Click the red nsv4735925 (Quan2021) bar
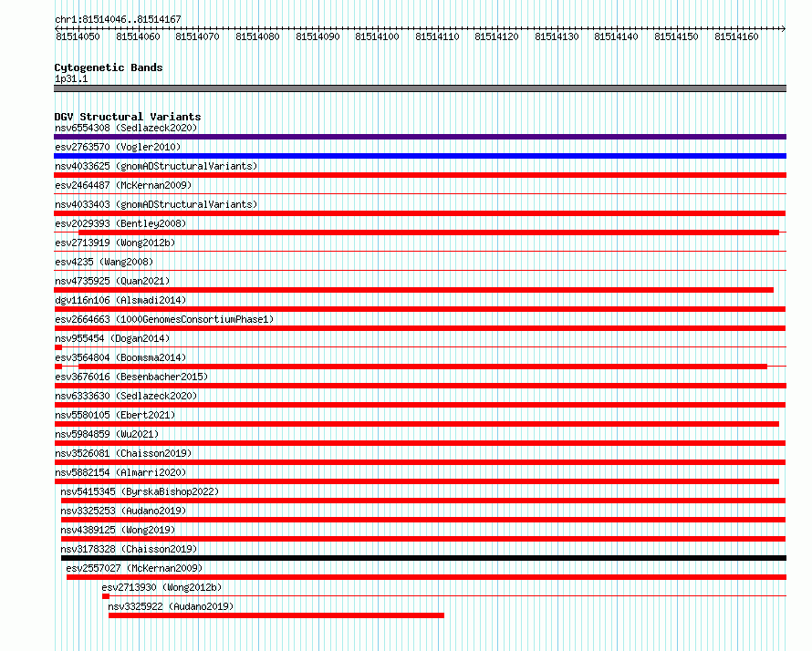This screenshot has width=812, height=651. tap(414, 290)
